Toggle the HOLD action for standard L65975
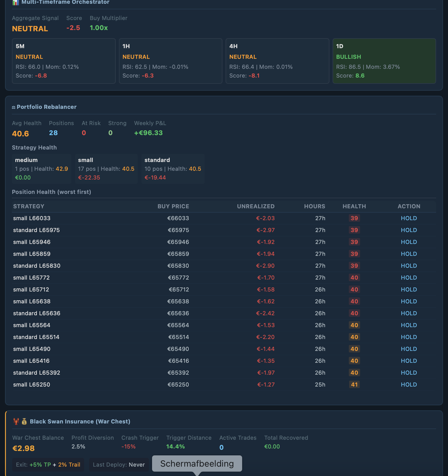Viewport: 448px width, 476px height. tap(409, 230)
